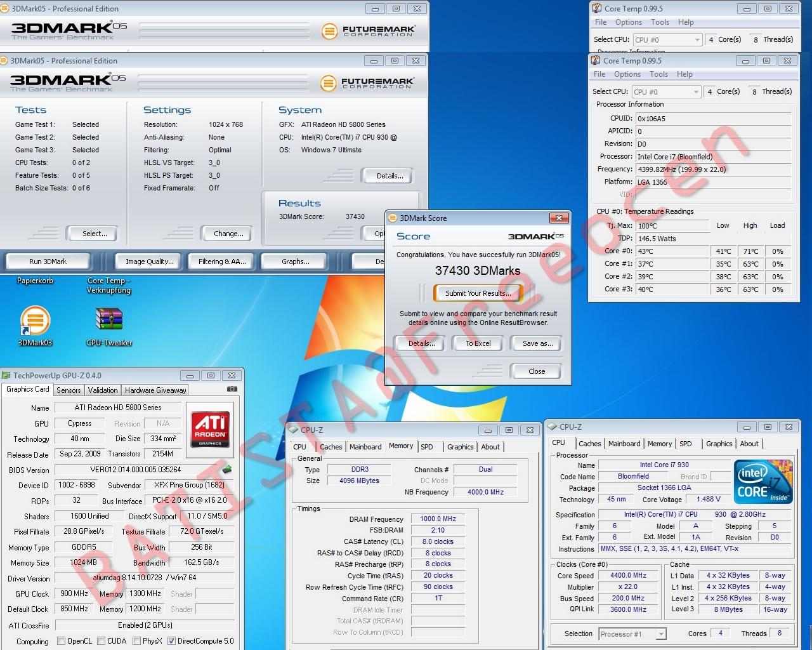Click To Excel button
The image size is (812, 650).
click(478, 343)
